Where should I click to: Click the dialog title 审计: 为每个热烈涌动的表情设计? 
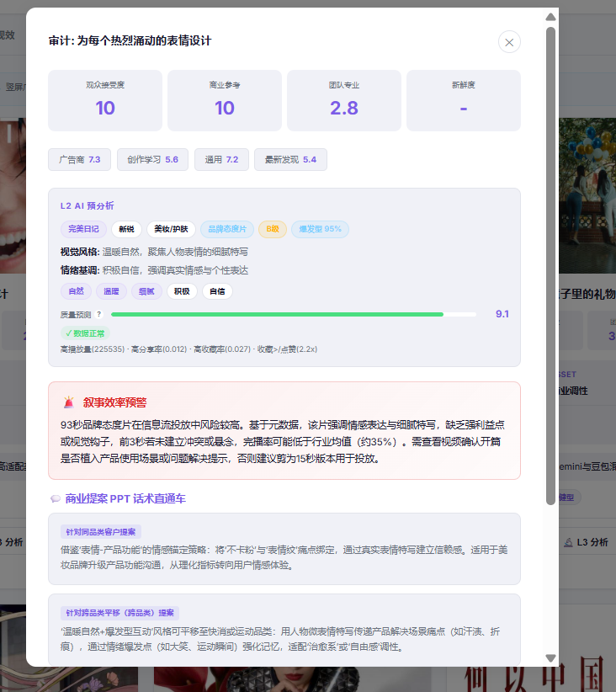(x=130, y=40)
